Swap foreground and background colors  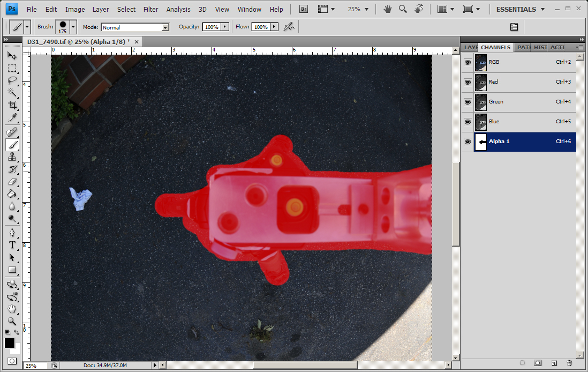(x=17, y=332)
